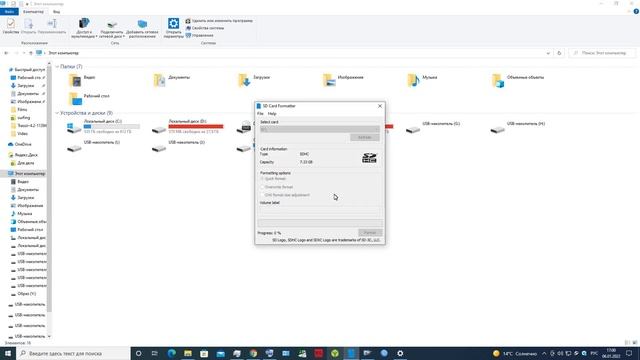The width and height of the screenshot is (640, 360).
Task: Click the Volume label input field
Action: [320, 212]
